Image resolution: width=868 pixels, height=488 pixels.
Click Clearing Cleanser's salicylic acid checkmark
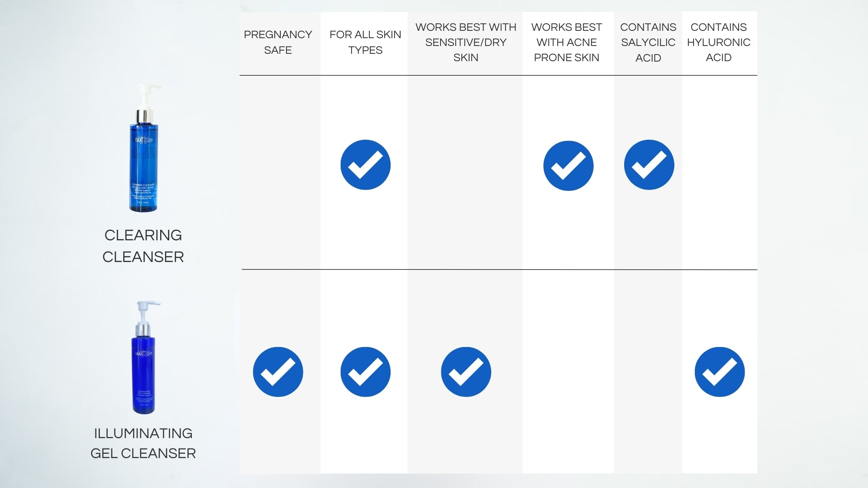[x=649, y=165]
